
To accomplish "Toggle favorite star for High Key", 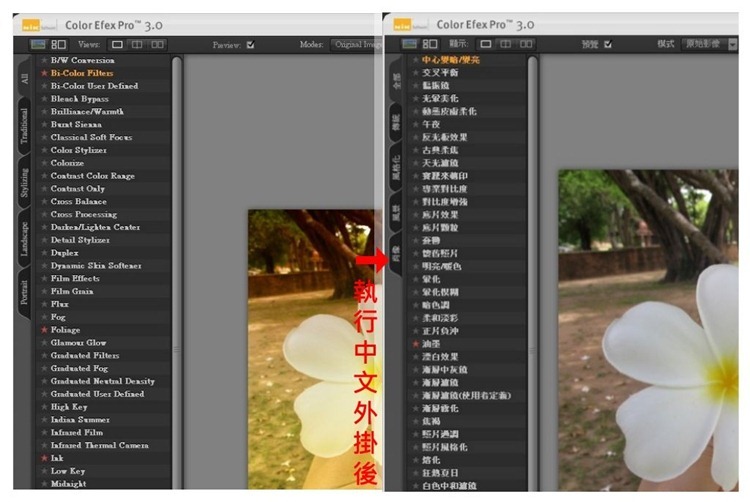I will coord(44,407).
